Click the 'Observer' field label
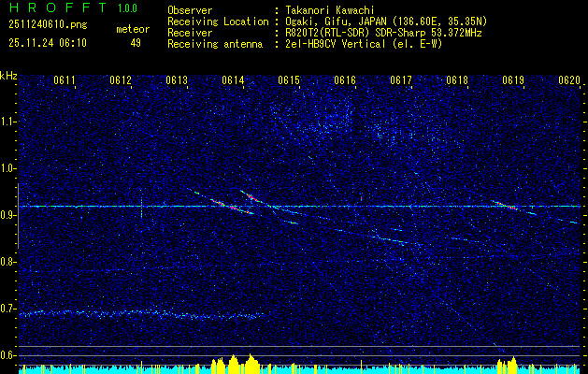Screen dimensions: 588x374 [x=190, y=10]
